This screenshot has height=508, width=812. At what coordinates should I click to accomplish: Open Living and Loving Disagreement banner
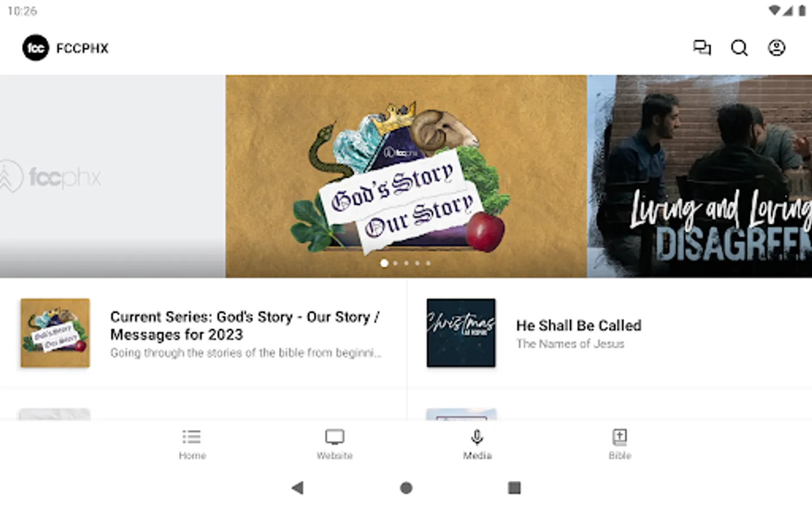(x=700, y=176)
